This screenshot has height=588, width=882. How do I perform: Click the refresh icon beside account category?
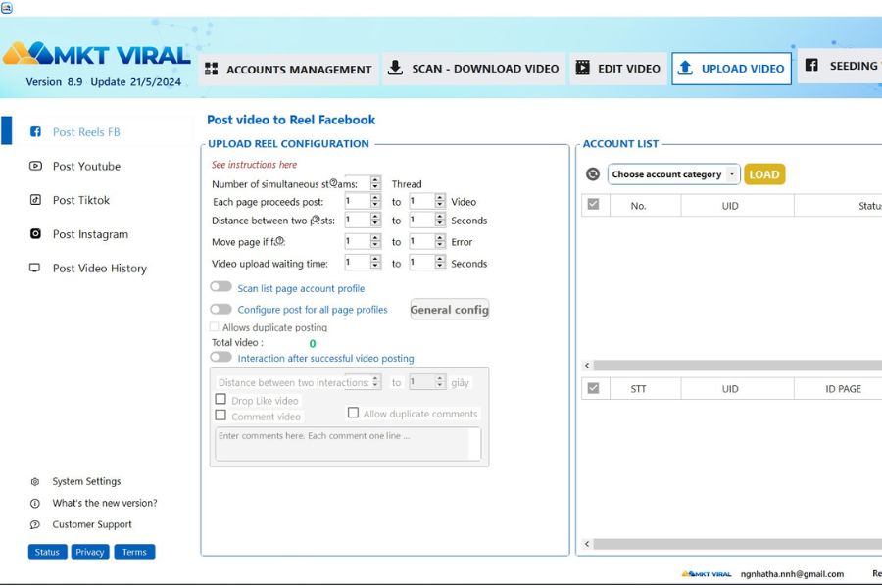click(x=593, y=174)
